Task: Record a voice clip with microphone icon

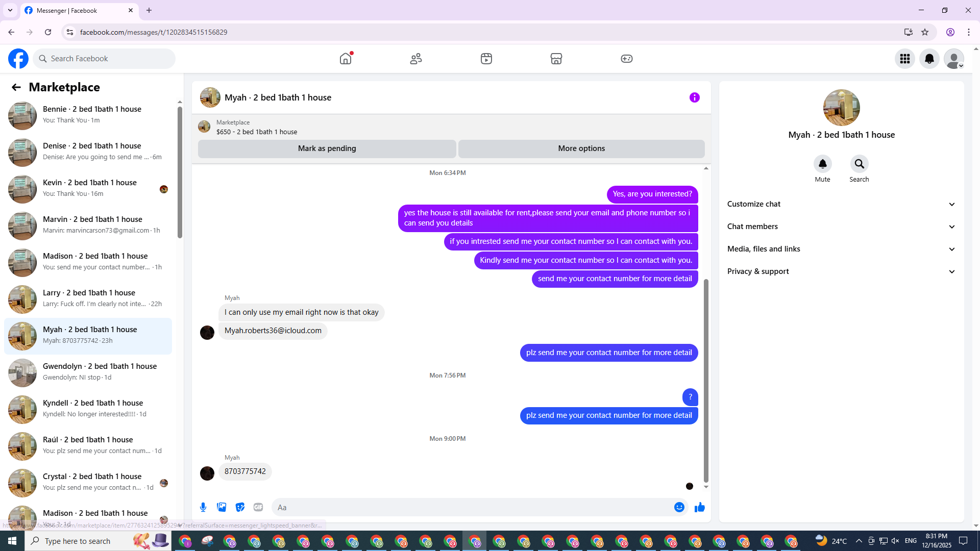Action: 203,507
